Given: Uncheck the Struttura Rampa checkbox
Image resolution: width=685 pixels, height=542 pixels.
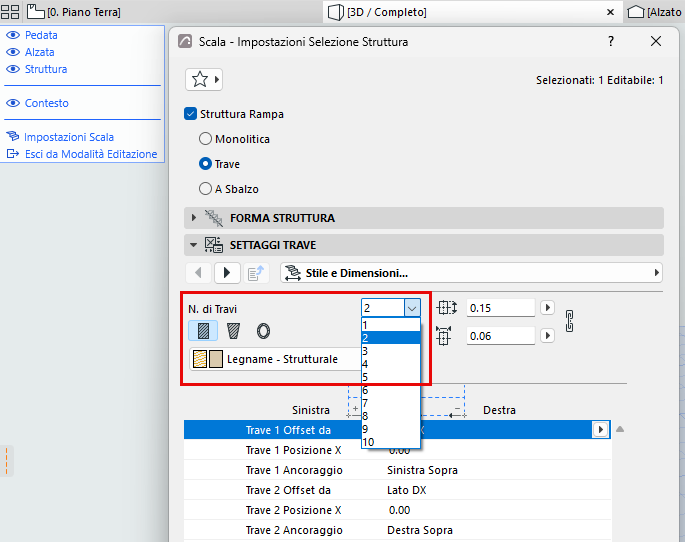Looking at the screenshot, I should click(190, 114).
